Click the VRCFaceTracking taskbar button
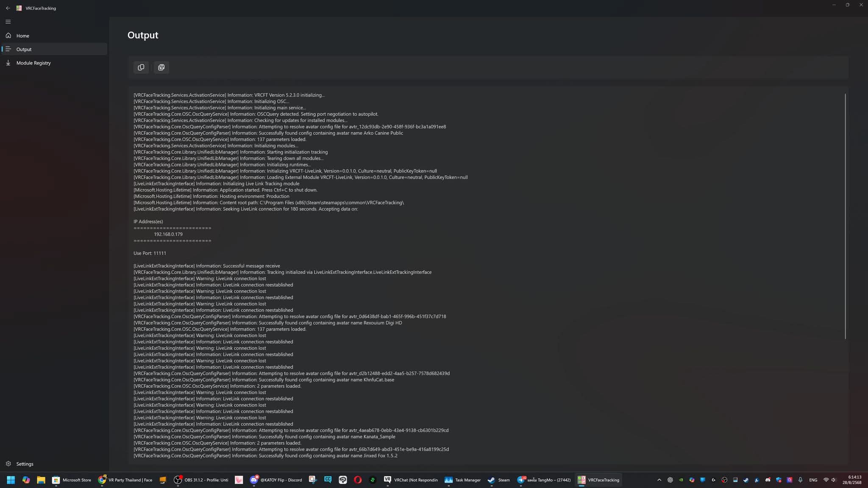This screenshot has height=488, width=868. tap(599, 480)
